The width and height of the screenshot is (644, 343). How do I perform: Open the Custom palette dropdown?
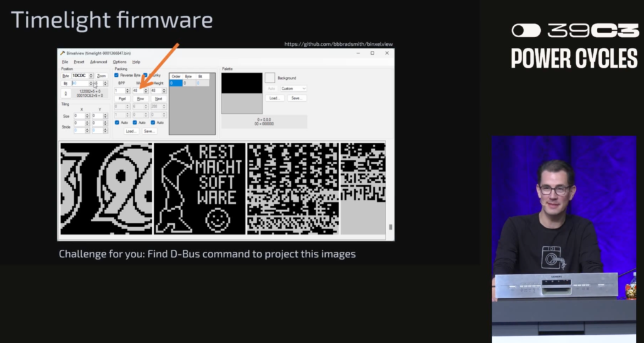pyautogui.click(x=293, y=89)
